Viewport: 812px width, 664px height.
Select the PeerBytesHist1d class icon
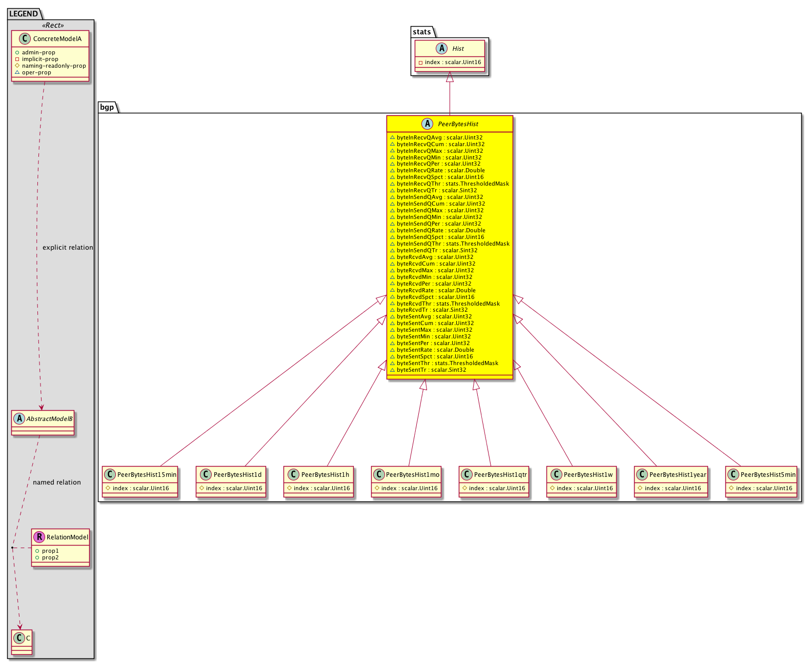206,475
